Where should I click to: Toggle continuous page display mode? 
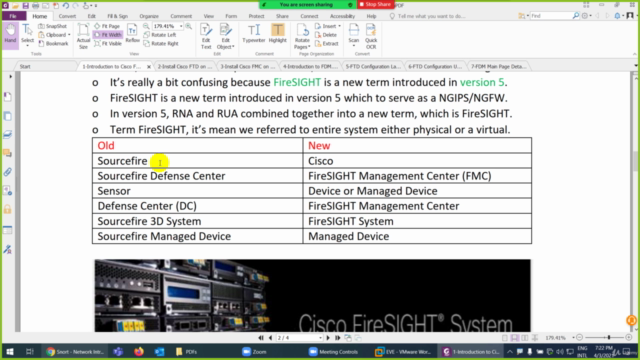515,338
